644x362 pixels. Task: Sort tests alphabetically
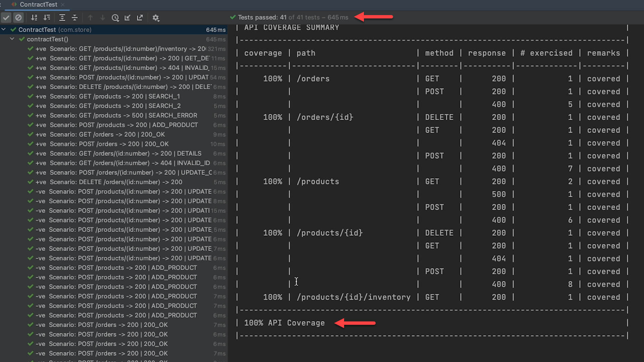pos(34,18)
